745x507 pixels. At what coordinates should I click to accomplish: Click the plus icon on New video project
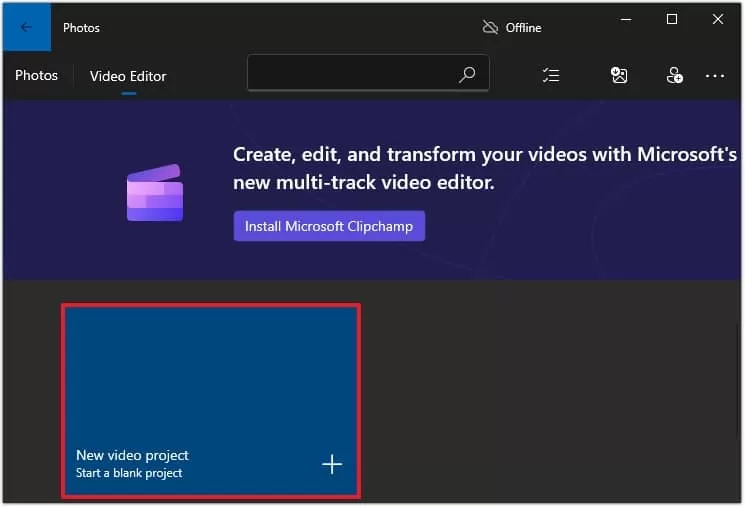pos(332,464)
